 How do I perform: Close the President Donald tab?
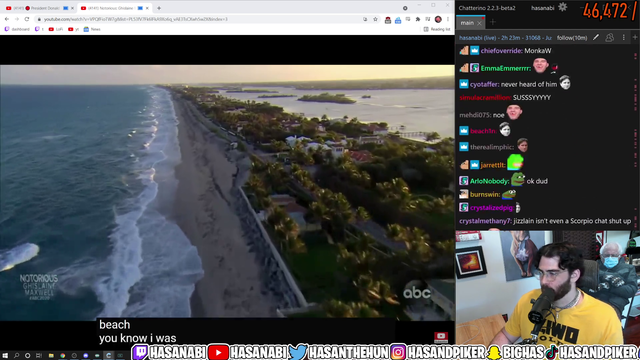click(73, 8)
